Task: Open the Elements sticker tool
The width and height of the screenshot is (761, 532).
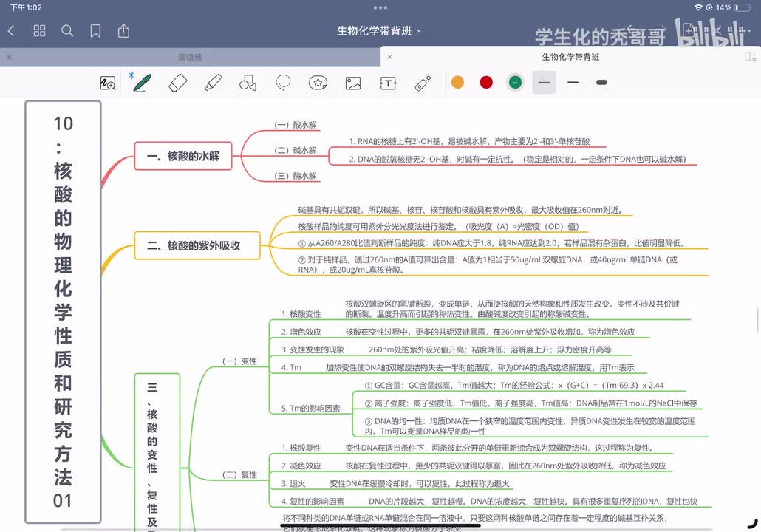Action: pos(318,83)
